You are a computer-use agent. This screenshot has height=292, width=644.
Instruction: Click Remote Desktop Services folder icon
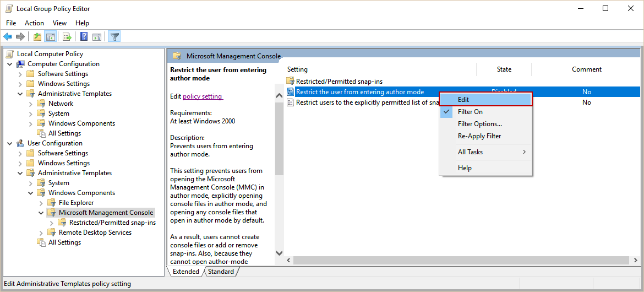(x=51, y=232)
